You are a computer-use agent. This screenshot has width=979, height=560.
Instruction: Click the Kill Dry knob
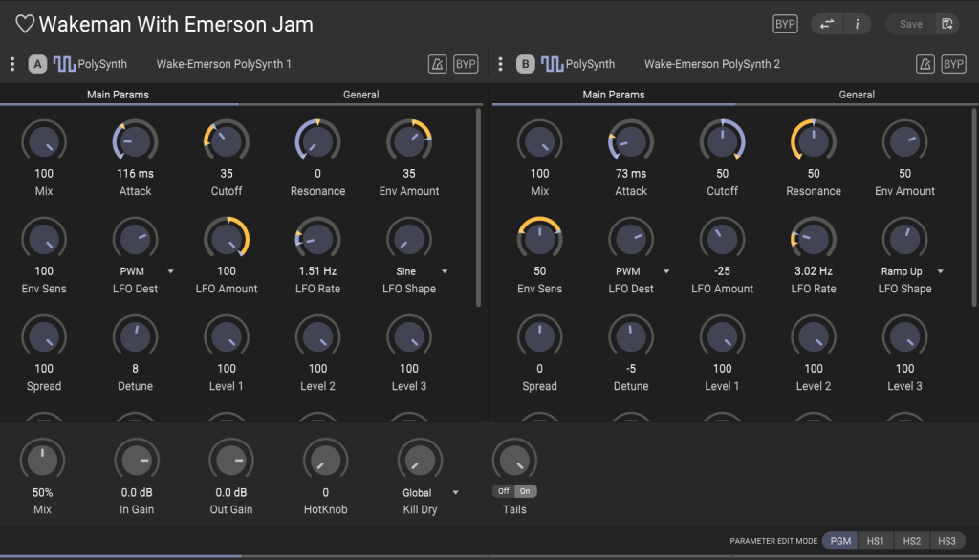pyautogui.click(x=420, y=461)
